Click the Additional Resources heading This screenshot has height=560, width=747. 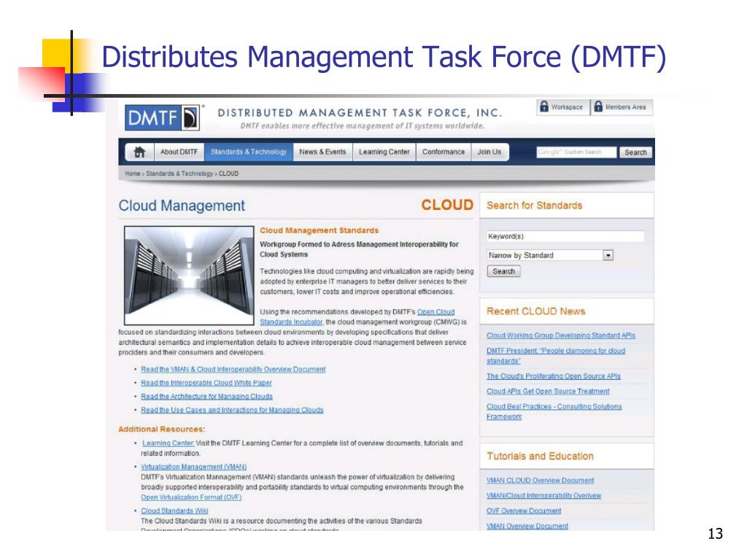[162, 429]
